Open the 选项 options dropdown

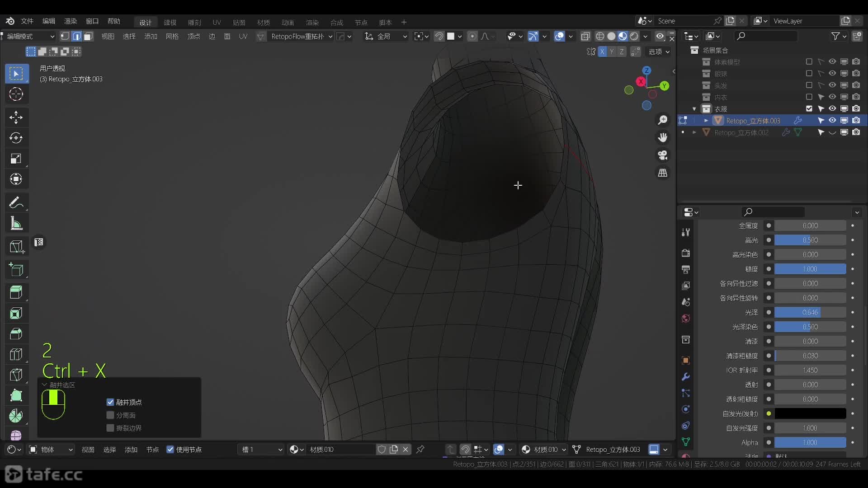pyautogui.click(x=659, y=52)
